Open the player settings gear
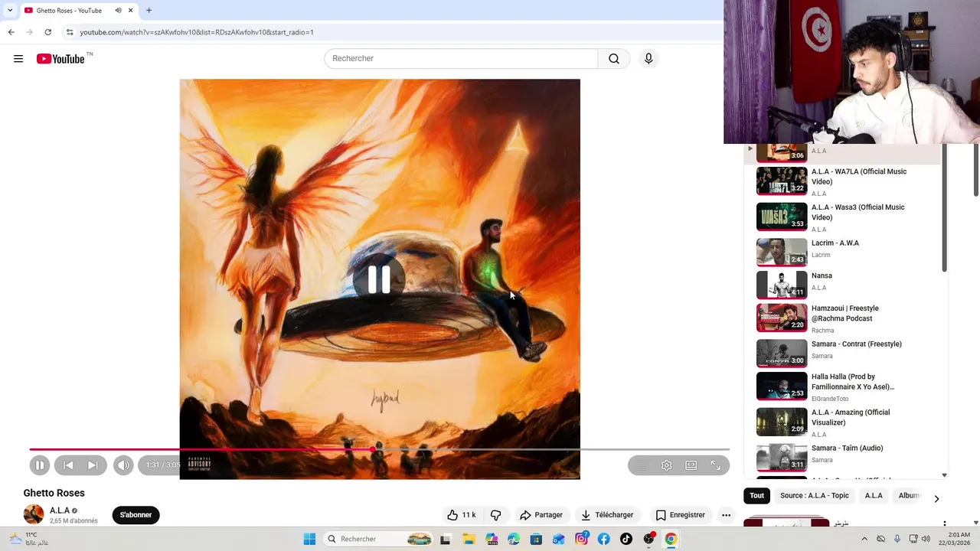 tap(667, 465)
